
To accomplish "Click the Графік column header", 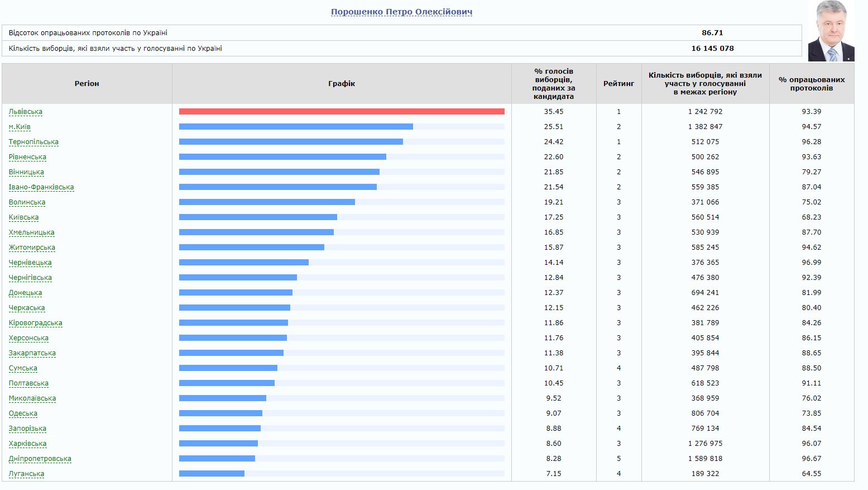I will 342,84.
